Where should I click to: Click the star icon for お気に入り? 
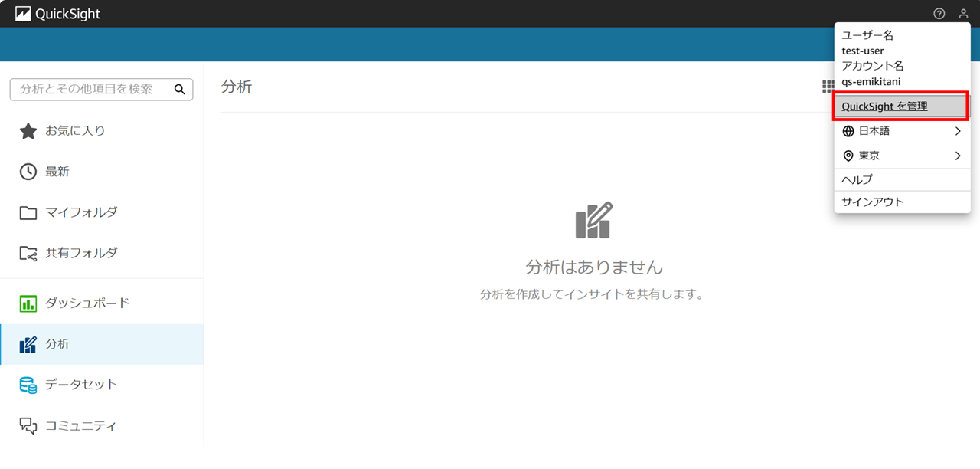click(x=28, y=131)
